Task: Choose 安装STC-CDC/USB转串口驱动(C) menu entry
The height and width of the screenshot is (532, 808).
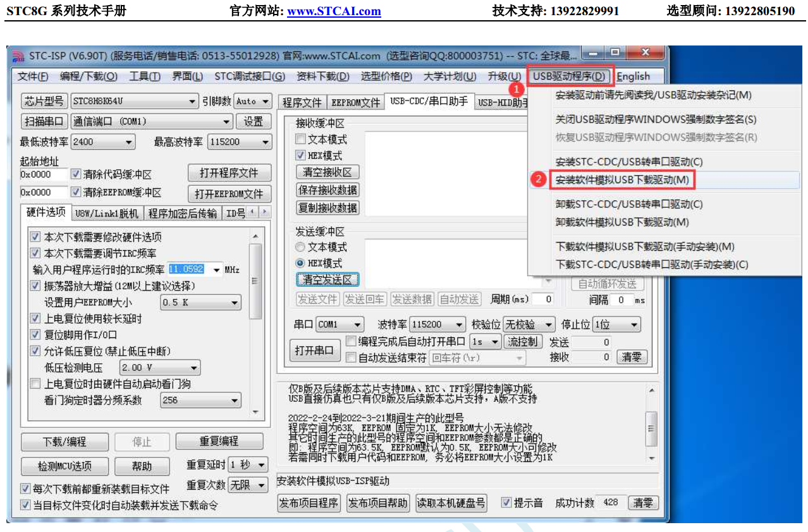Action: click(x=629, y=162)
